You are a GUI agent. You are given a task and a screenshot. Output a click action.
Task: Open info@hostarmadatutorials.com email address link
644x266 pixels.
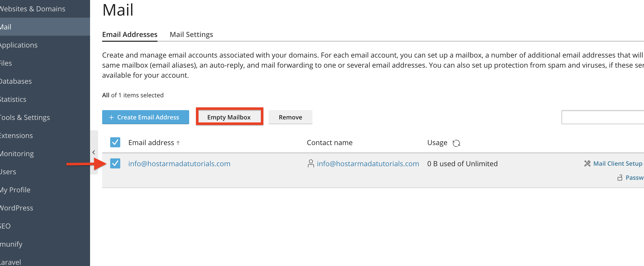[179, 164]
